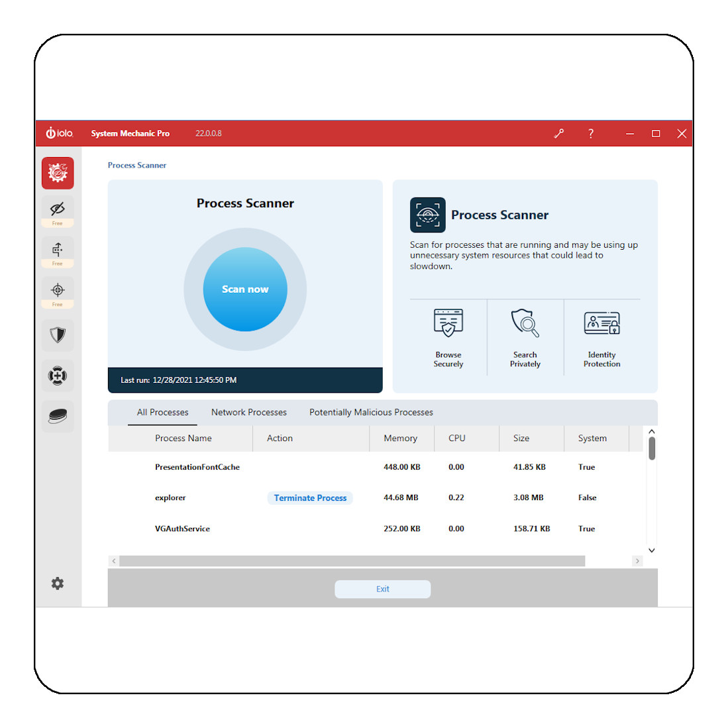The image size is (728, 728).
Task: Open the red Toolbox gear sidebar icon
Action: (58, 173)
